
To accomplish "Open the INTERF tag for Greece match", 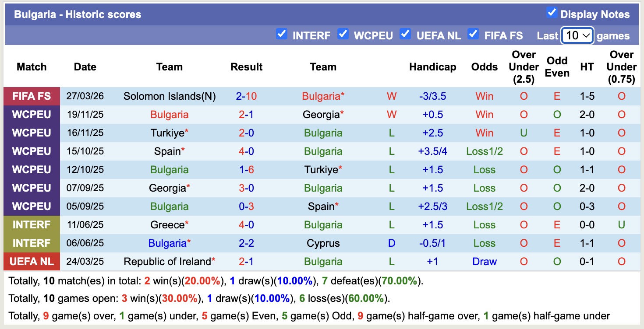I will tap(32, 225).
